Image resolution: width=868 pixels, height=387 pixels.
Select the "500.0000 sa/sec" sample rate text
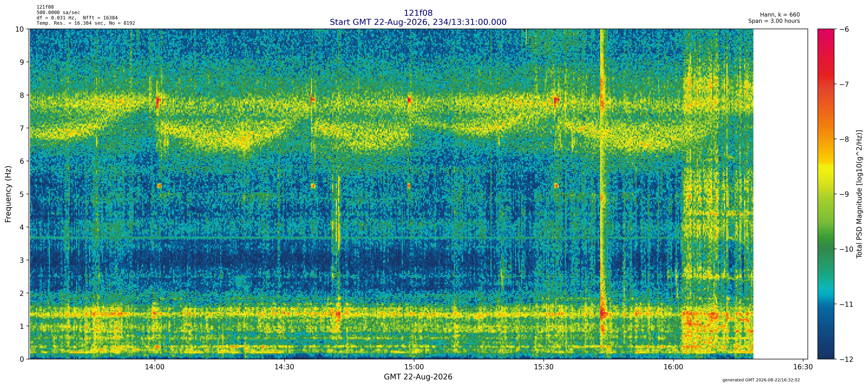pyautogui.click(x=58, y=12)
